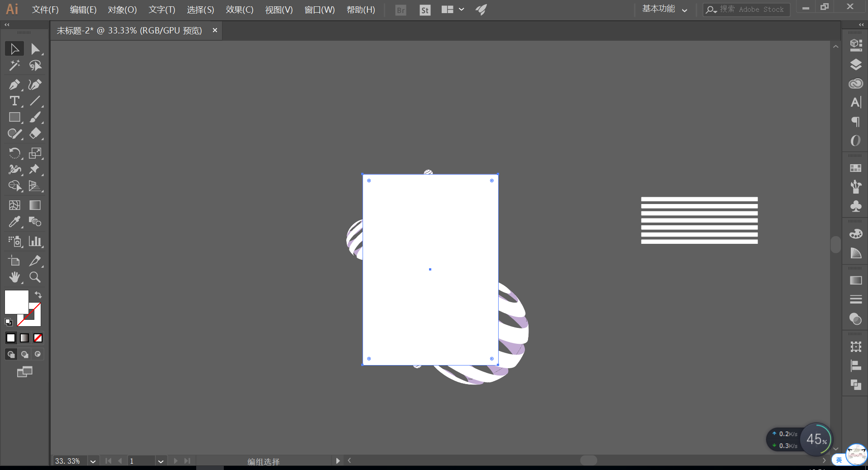Select the Gradient tool
The width and height of the screenshot is (868, 470).
click(x=35, y=205)
